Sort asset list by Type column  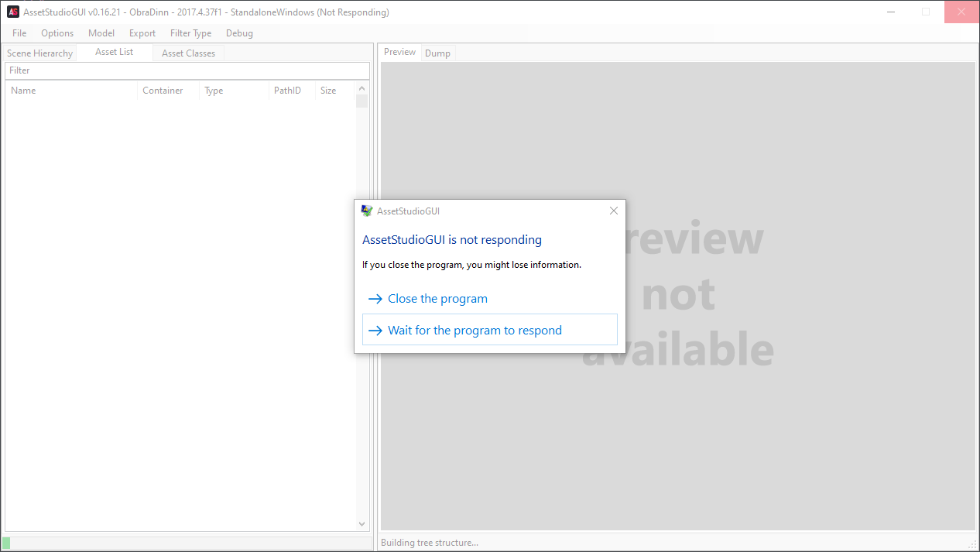214,91
